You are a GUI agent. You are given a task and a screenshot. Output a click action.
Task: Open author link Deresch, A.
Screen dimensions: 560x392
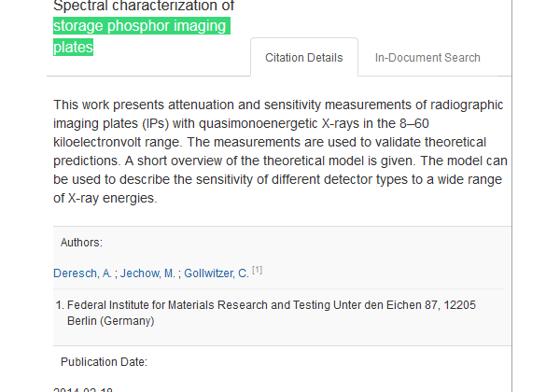point(83,273)
